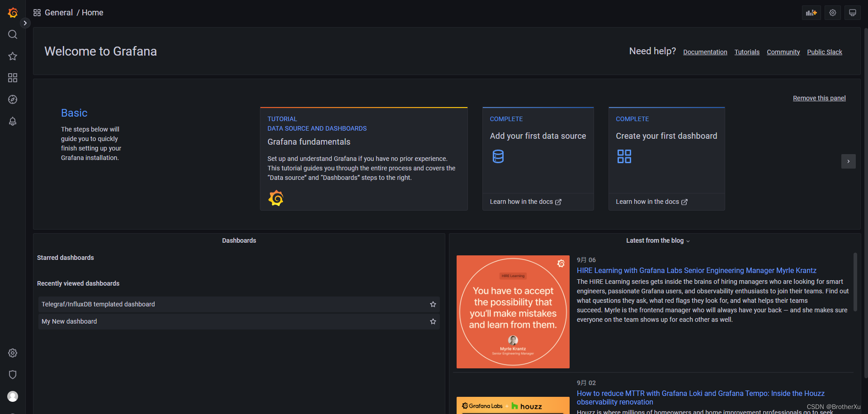Open Alerting bell icon
868x414 pixels.
pyautogui.click(x=13, y=121)
